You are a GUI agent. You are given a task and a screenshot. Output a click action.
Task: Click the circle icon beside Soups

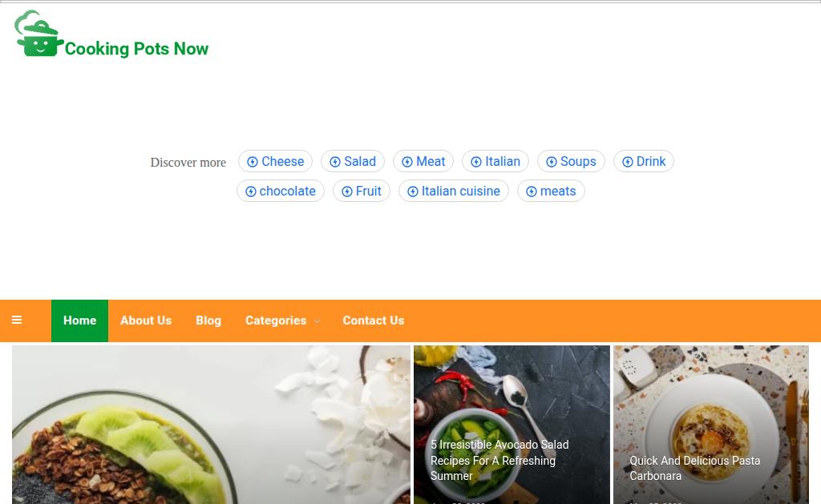pos(552,162)
